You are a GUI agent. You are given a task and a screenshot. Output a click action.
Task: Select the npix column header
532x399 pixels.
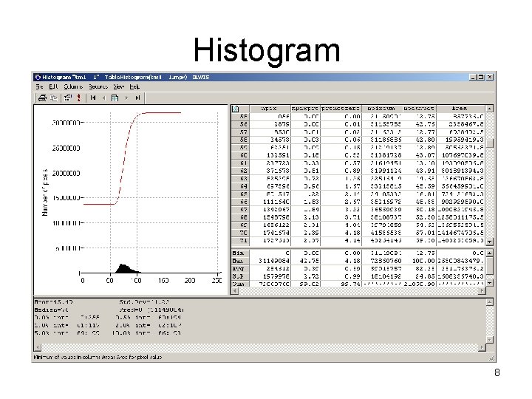tap(270, 109)
